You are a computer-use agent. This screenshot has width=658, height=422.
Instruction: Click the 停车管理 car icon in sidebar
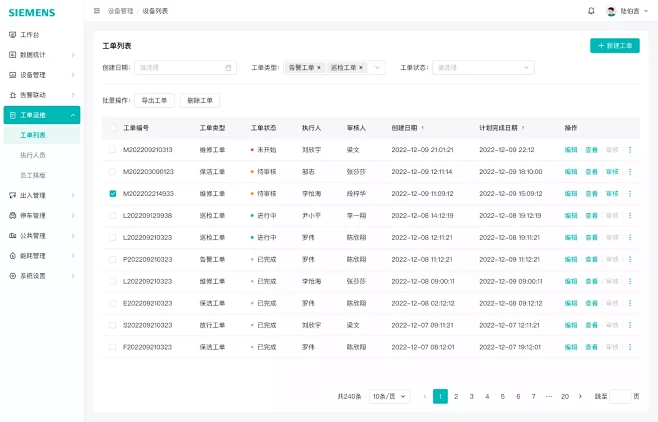click(13, 216)
